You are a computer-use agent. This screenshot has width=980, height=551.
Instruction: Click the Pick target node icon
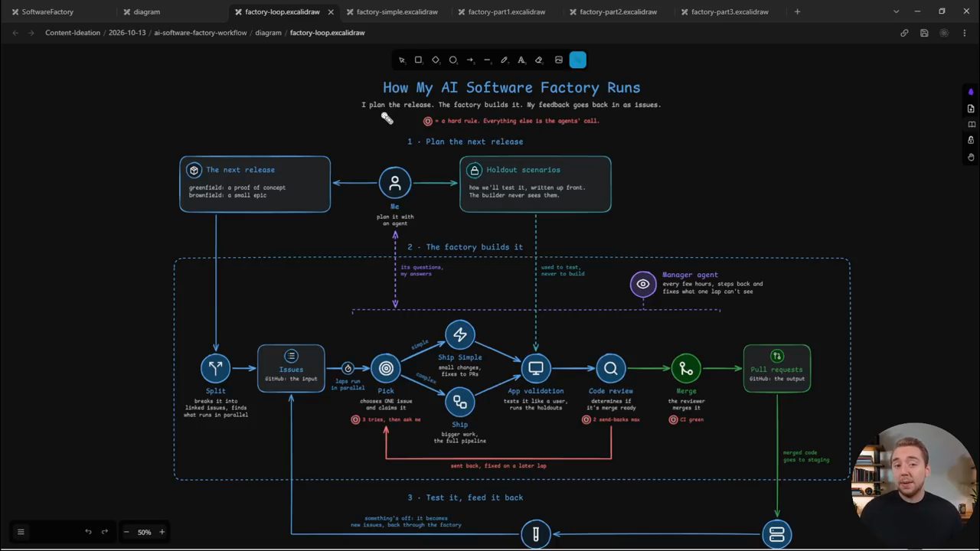coord(386,368)
